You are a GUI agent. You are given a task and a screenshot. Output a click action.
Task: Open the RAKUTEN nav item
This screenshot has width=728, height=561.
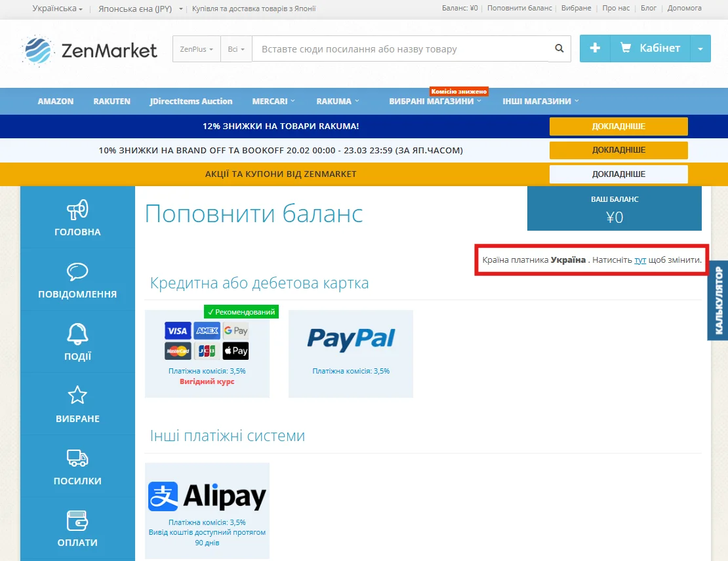(x=112, y=101)
